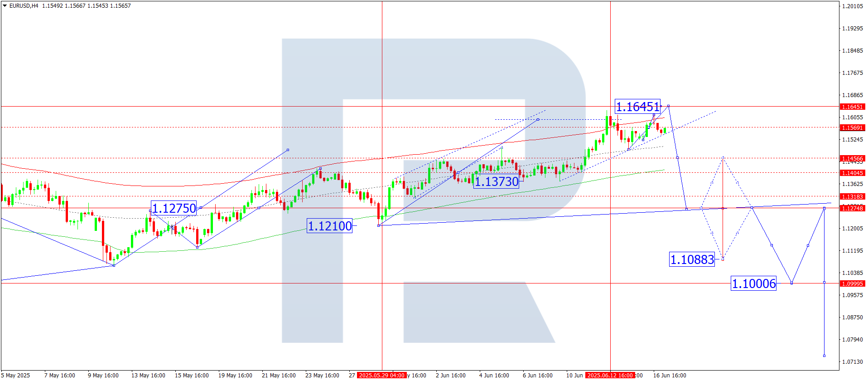Click the 1.16865 price-axis value
868x381 pixels.
coord(852,95)
